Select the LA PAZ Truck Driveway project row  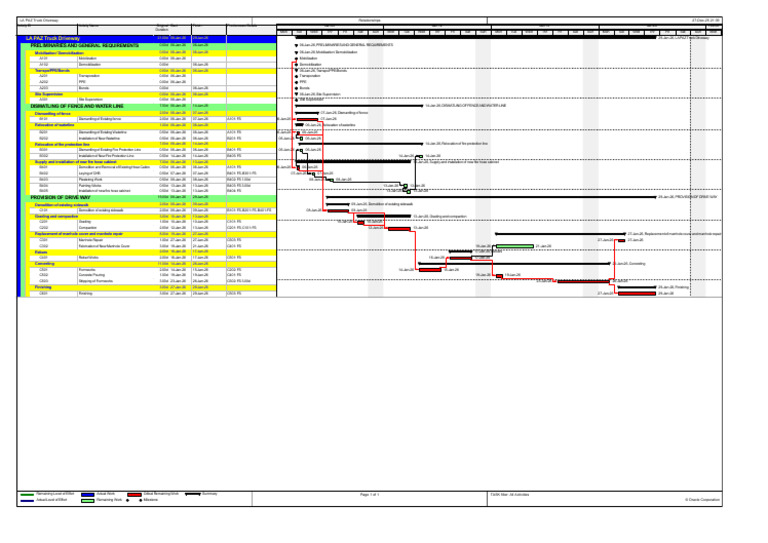coord(148,38)
